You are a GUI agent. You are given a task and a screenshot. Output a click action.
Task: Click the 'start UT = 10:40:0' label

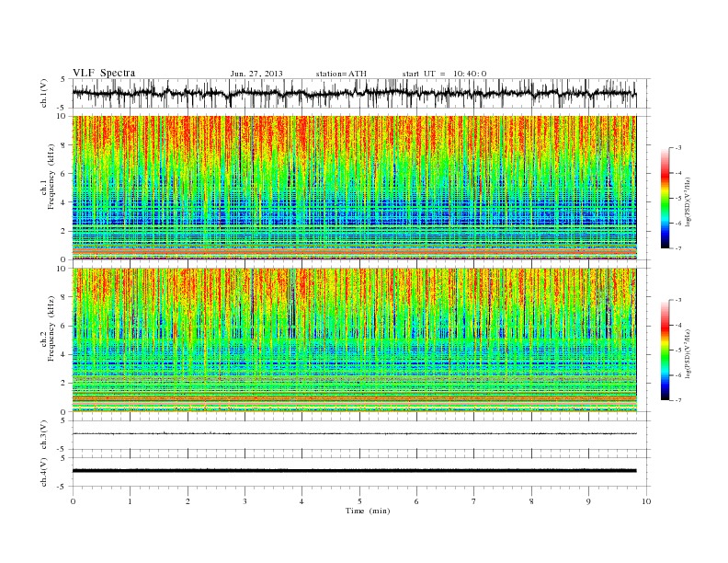click(444, 74)
